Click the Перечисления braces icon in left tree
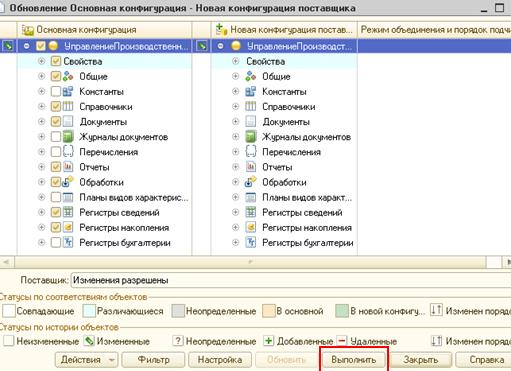This screenshot has height=371, width=511. click(x=68, y=152)
